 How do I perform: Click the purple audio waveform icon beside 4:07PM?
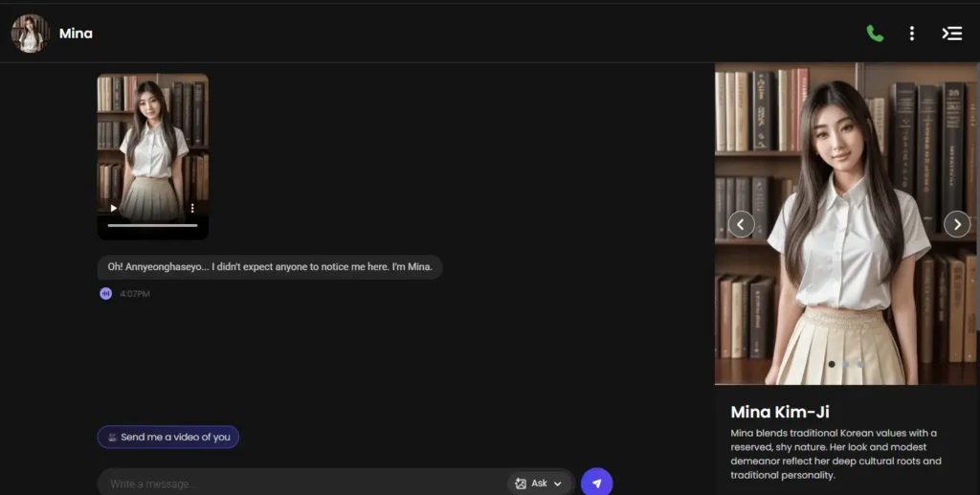point(106,294)
